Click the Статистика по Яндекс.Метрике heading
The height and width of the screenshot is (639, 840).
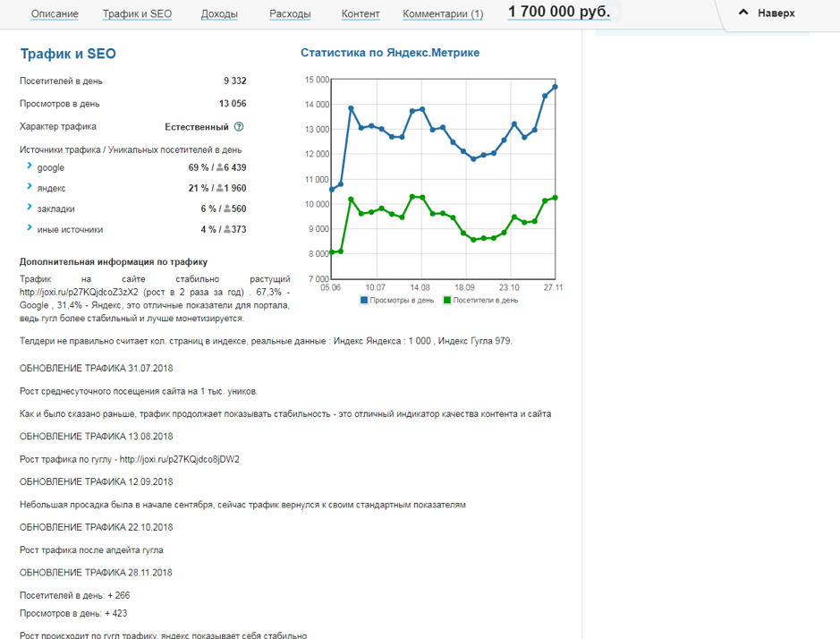(390, 53)
